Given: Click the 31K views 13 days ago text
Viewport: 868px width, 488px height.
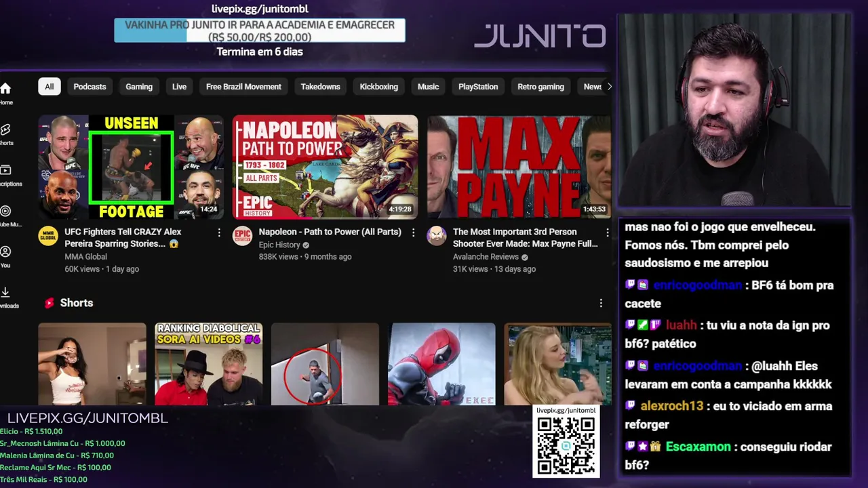Looking at the screenshot, I should [x=494, y=269].
